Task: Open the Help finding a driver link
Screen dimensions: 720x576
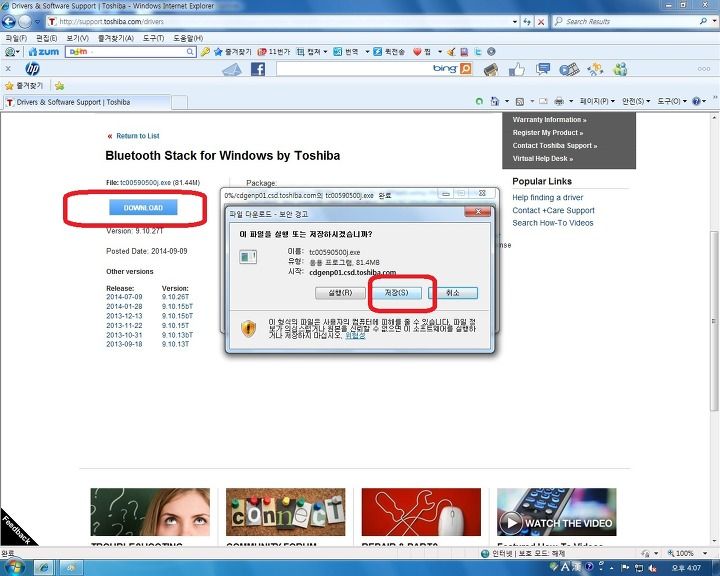Action: pos(547,198)
